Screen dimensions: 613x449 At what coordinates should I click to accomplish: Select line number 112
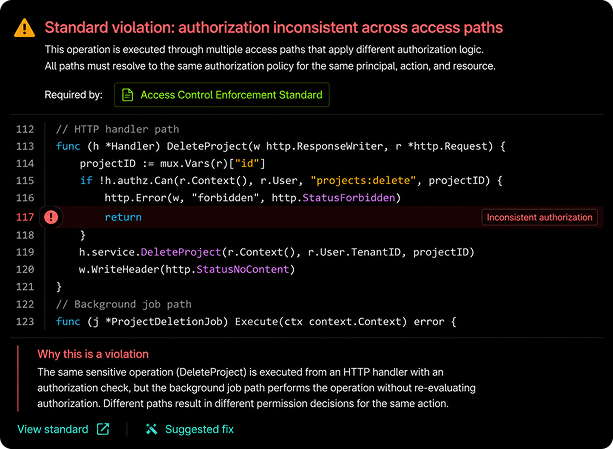click(x=25, y=129)
